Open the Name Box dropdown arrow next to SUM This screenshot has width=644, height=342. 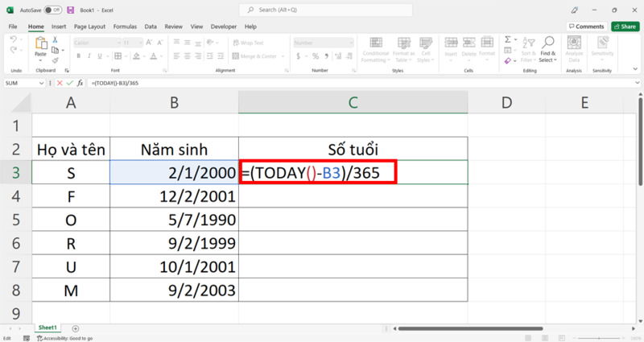[41, 83]
